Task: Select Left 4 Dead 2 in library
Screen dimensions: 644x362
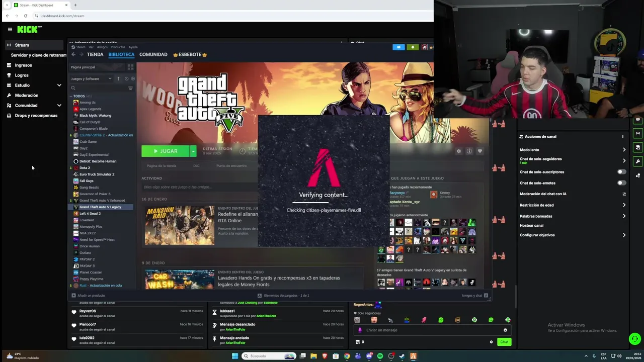Action: (x=90, y=214)
